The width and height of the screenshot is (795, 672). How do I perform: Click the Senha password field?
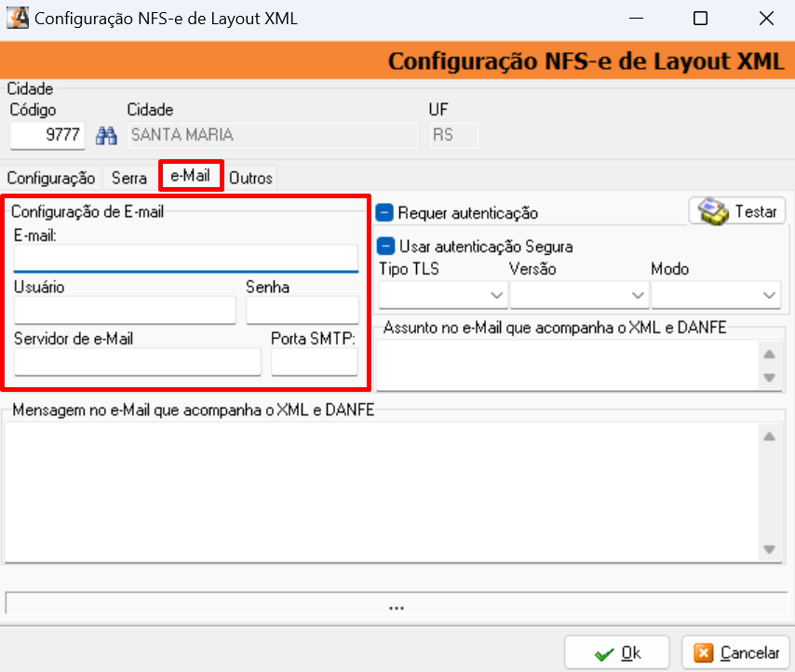click(x=303, y=310)
